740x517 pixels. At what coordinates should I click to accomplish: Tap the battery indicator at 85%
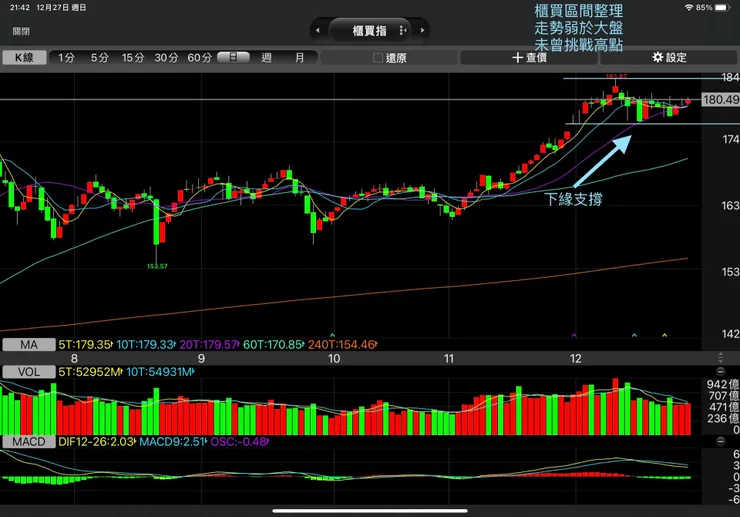(723, 8)
